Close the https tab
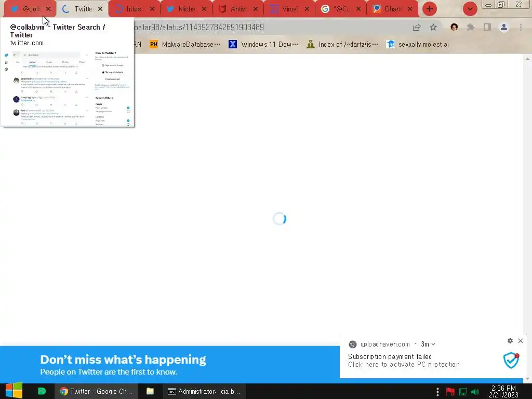The width and height of the screenshot is (532, 399). [152, 9]
